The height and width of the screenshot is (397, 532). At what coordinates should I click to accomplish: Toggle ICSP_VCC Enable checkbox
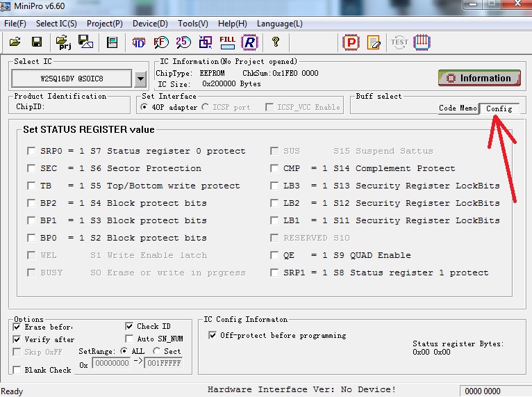coord(269,107)
